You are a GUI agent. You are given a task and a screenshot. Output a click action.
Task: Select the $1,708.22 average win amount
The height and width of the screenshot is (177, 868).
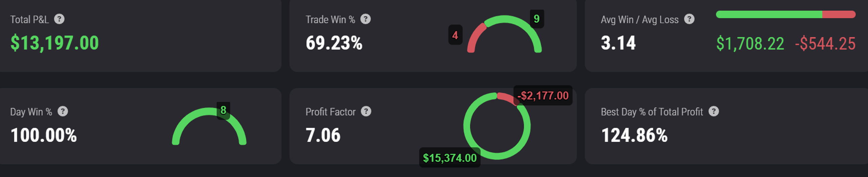750,44
